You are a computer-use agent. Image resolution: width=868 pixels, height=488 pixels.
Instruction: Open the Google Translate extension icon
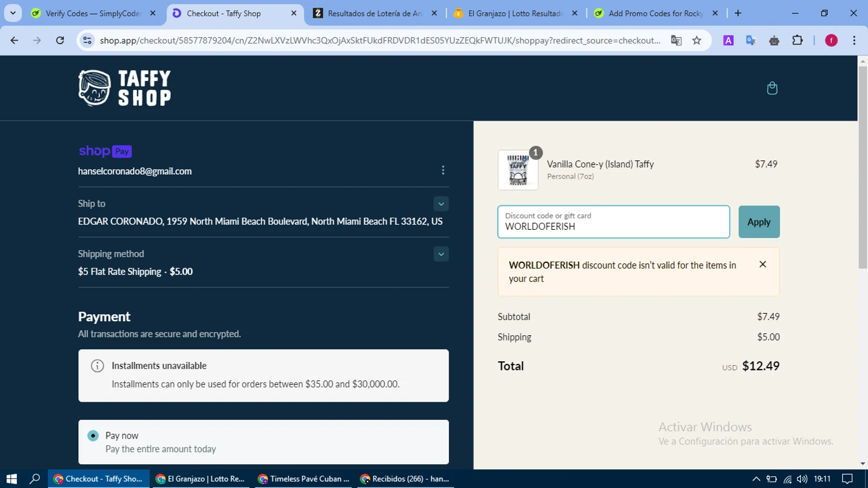pos(751,41)
